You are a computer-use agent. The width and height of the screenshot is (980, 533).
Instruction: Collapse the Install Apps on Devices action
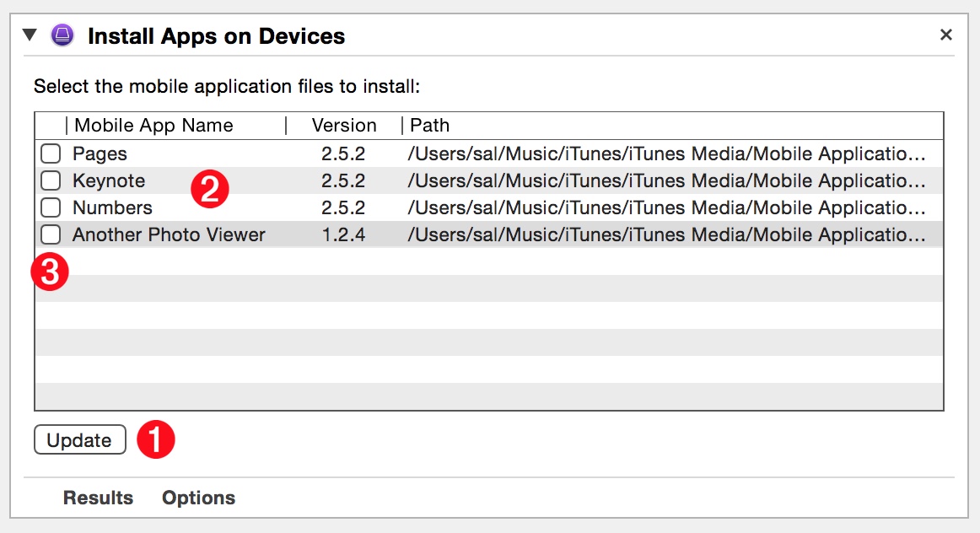(x=30, y=35)
